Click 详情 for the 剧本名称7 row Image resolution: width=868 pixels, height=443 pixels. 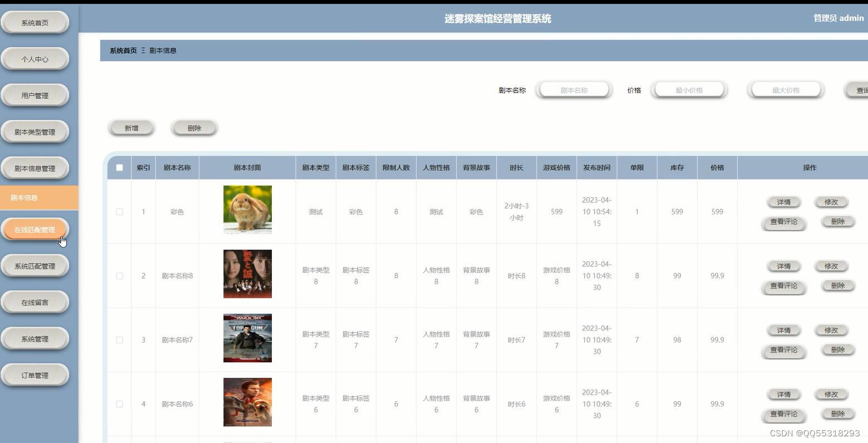784,330
